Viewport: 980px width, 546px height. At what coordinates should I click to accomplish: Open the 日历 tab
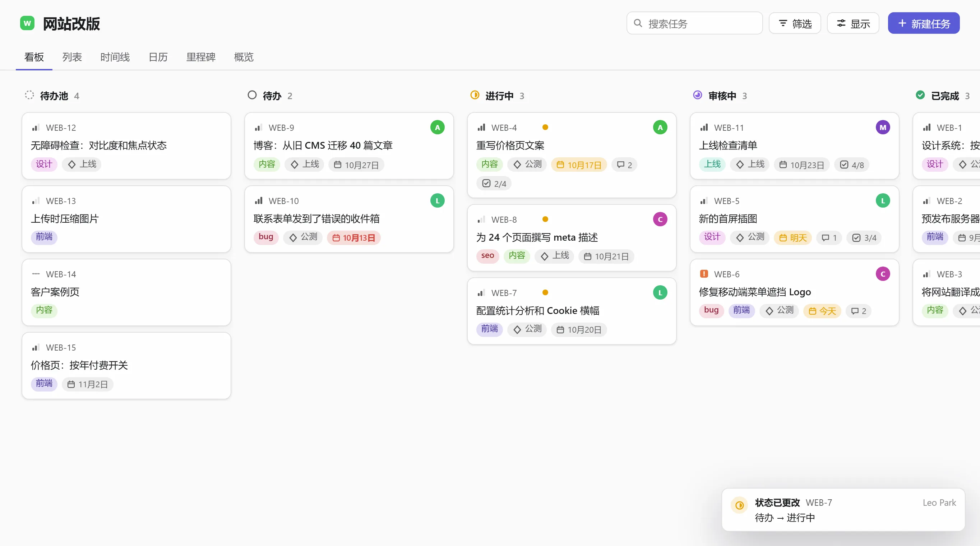(158, 57)
